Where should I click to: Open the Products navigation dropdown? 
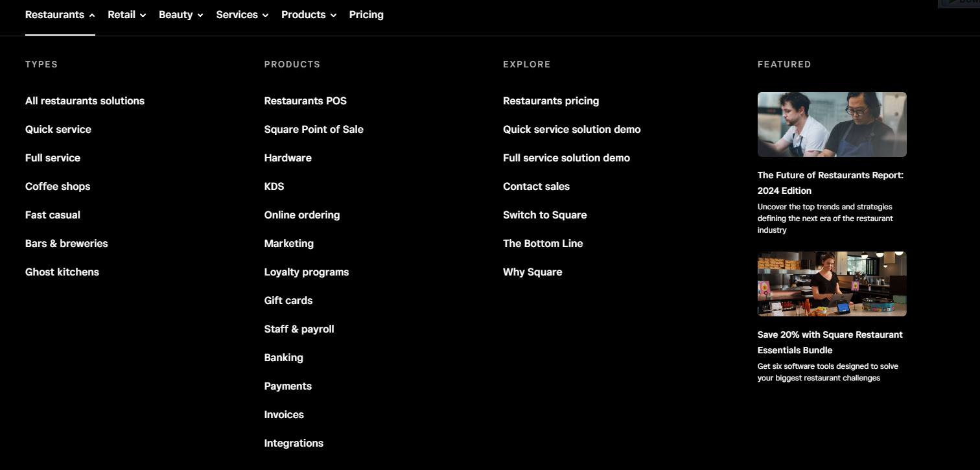pos(309,15)
